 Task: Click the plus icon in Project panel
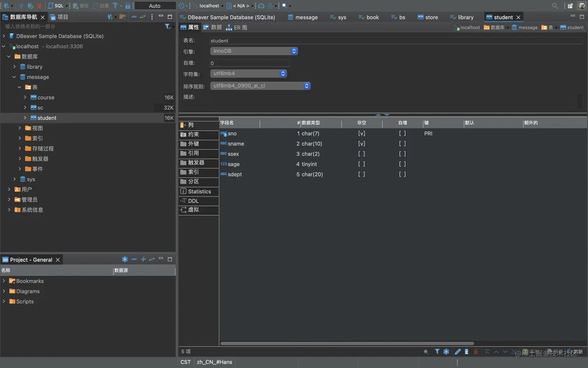point(143,259)
